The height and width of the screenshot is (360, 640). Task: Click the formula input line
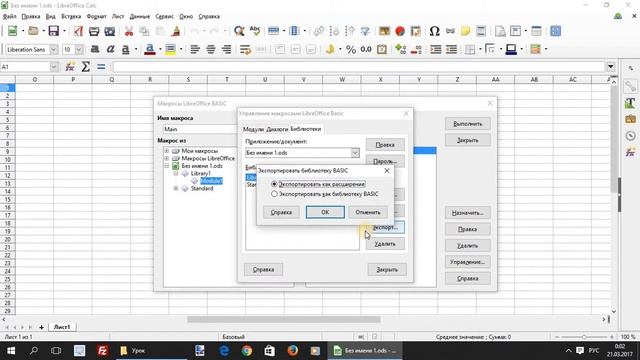coord(359,67)
